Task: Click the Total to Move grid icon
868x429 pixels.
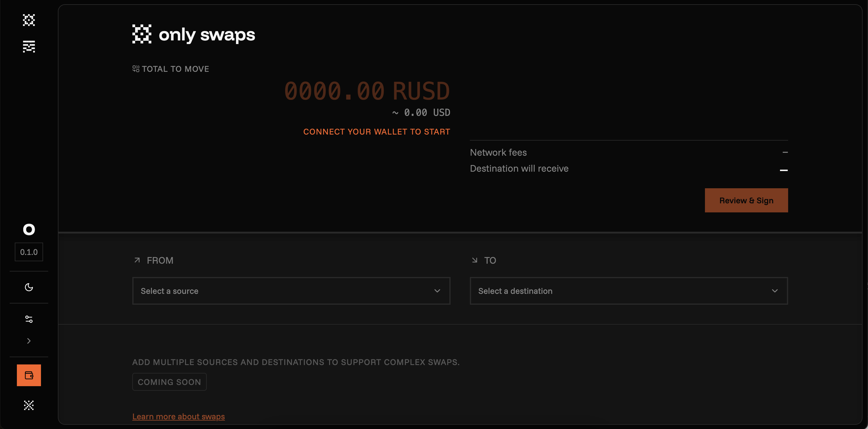Action: pyautogui.click(x=136, y=68)
